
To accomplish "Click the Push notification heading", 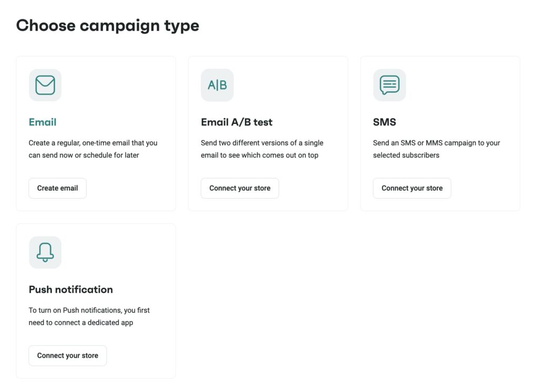I will (70, 289).
